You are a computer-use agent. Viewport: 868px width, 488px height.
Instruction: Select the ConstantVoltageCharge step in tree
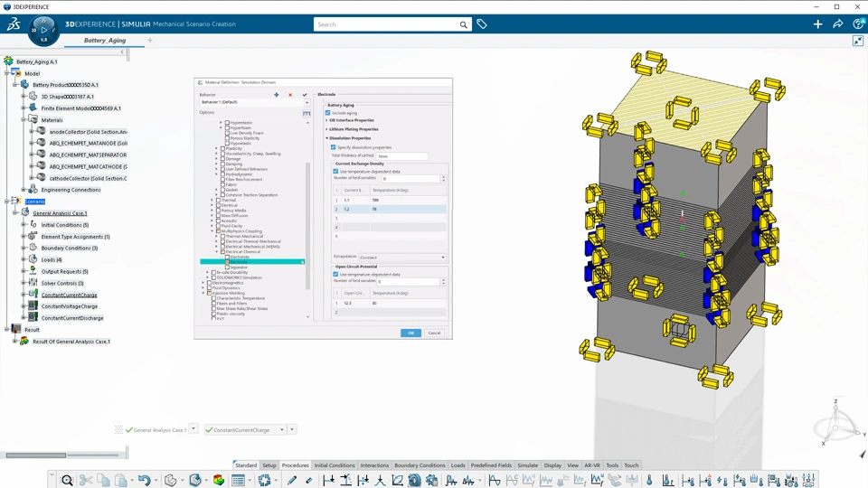click(x=70, y=306)
